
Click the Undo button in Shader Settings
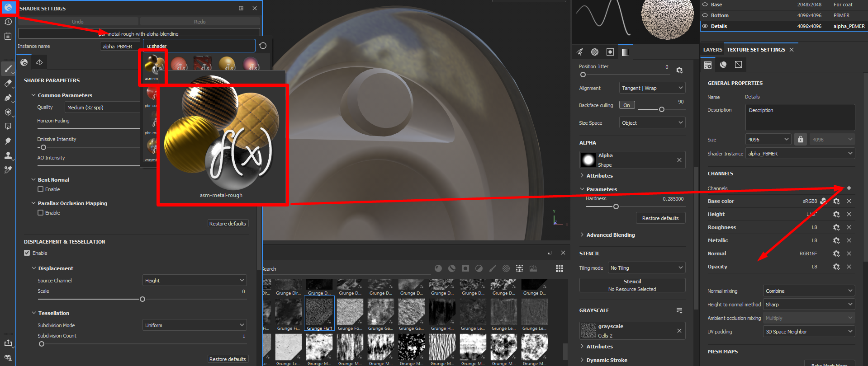pos(78,22)
